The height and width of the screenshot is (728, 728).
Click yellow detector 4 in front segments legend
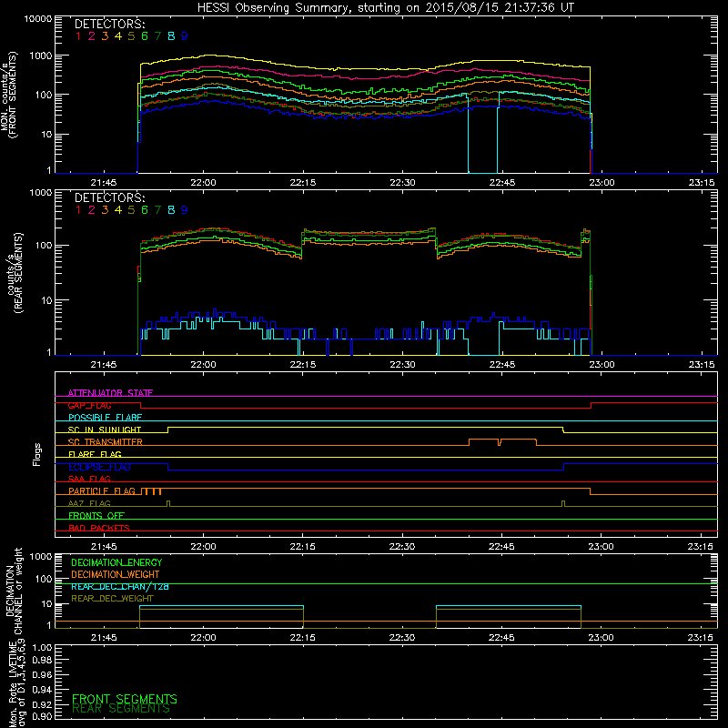118,35
